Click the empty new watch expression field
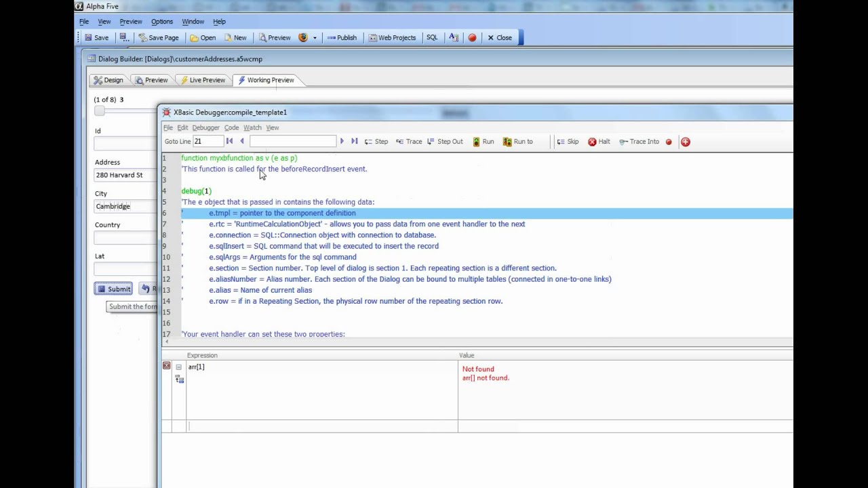 [322, 426]
